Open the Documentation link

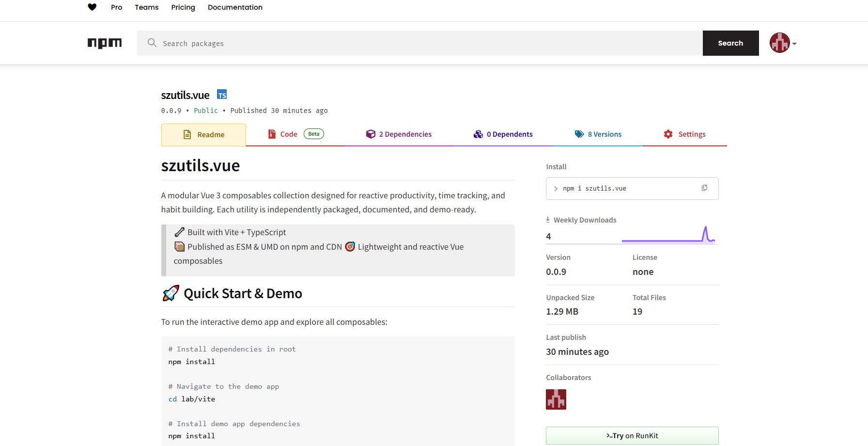click(x=235, y=7)
